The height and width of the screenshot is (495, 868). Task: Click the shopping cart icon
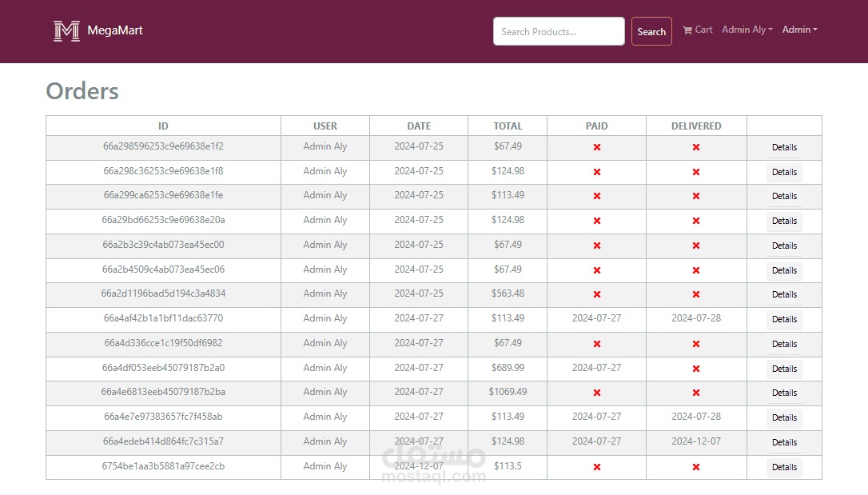click(x=687, y=30)
